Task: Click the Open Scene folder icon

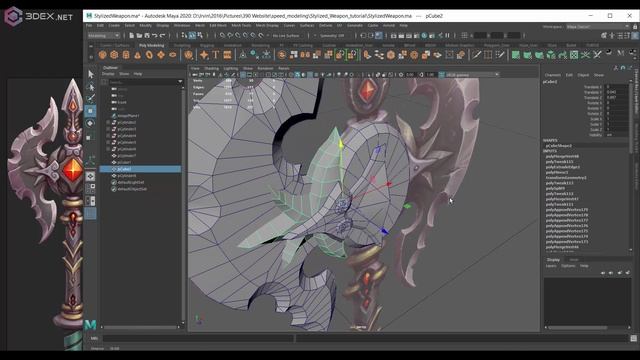Action: pyautogui.click(x=140, y=36)
